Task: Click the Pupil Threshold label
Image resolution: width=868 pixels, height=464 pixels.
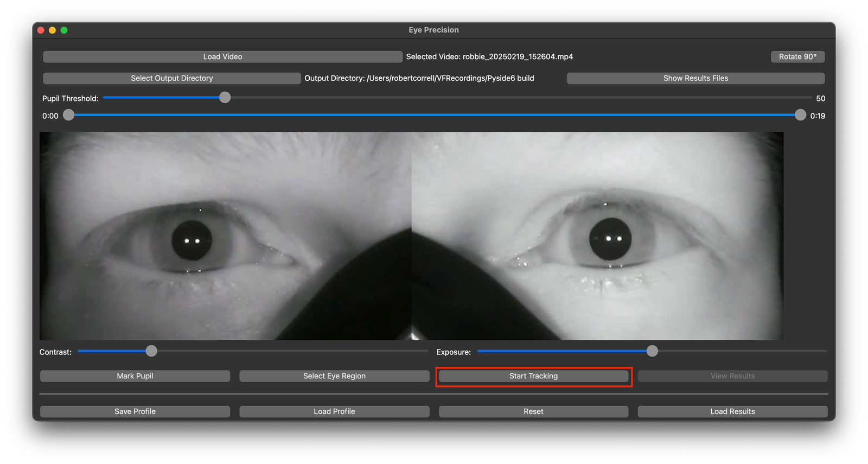Action: [x=71, y=98]
